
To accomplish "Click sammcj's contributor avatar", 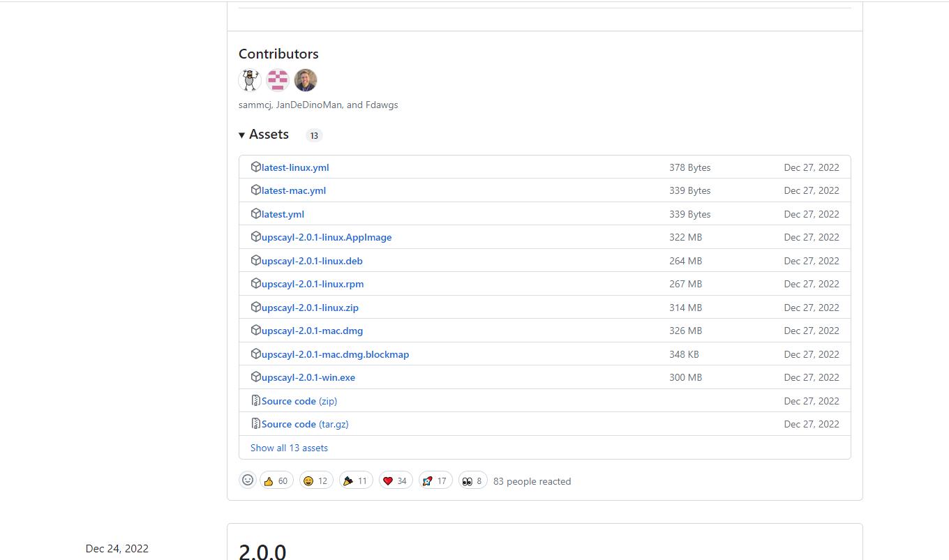I will [250, 80].
